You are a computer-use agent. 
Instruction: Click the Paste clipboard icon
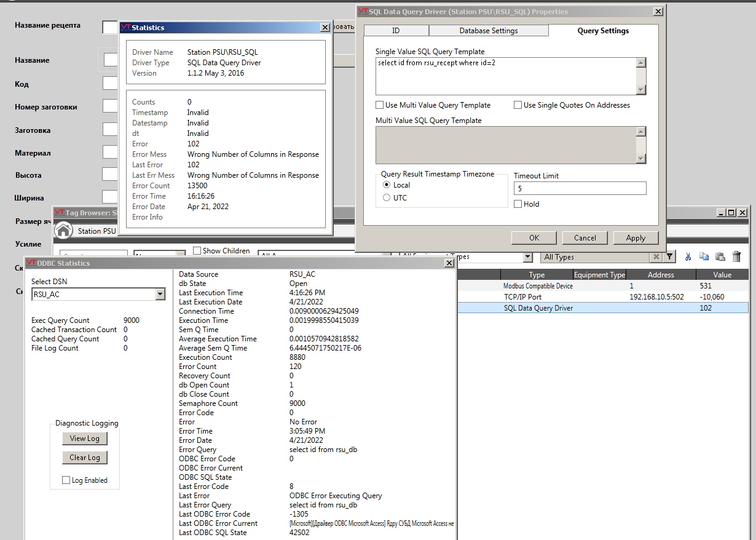[720, 257]
